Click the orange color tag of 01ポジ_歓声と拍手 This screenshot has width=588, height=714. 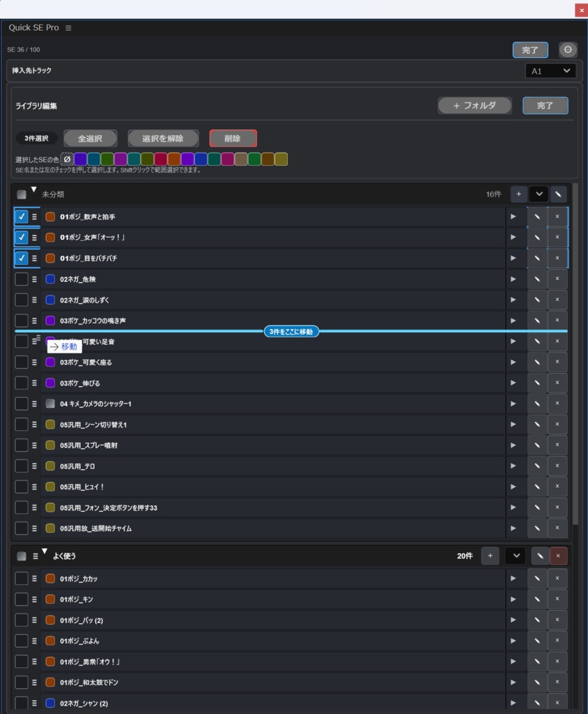click(51, 217)
